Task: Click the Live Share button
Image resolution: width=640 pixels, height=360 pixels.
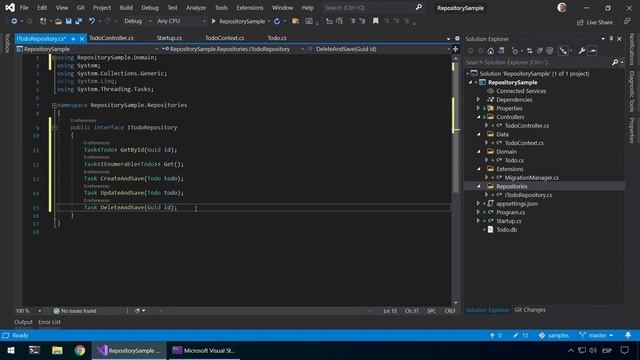Action: click(595, 22)
